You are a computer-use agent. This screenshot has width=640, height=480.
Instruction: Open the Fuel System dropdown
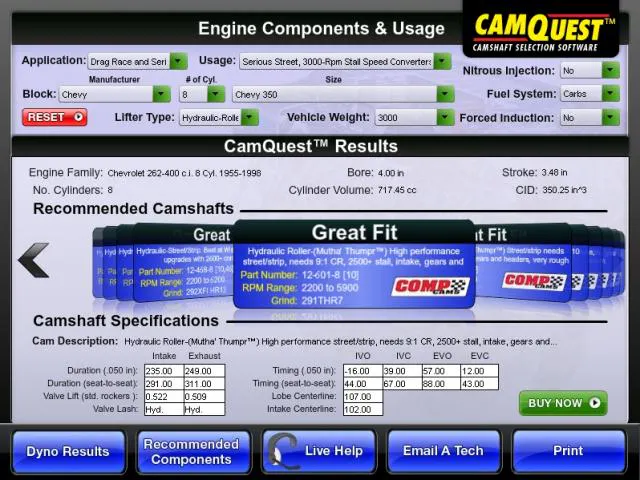(589, 94)
